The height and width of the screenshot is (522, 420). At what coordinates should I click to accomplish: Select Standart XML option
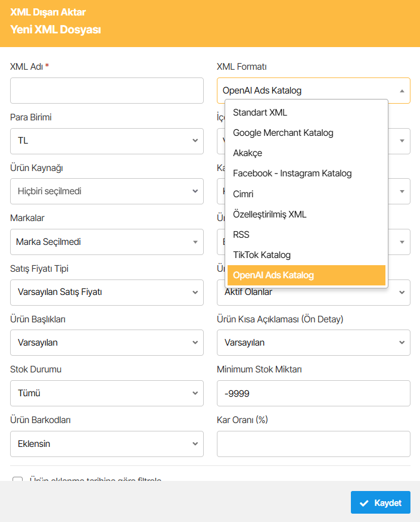(306, 113)
